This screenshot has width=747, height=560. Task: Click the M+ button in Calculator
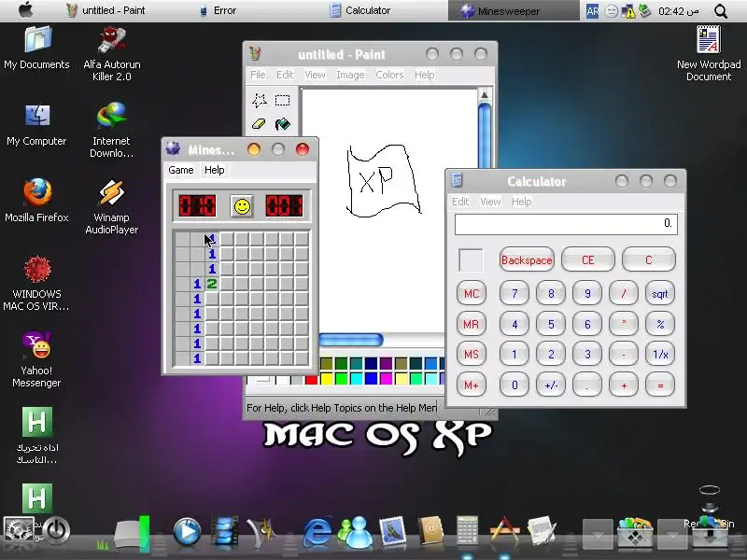472,385
